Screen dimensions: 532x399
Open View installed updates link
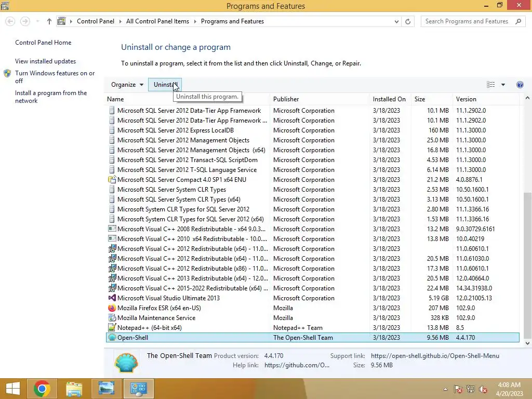[46, 61]
